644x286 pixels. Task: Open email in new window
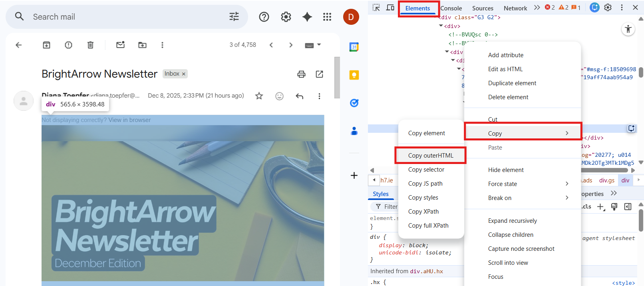coord(319,74)
